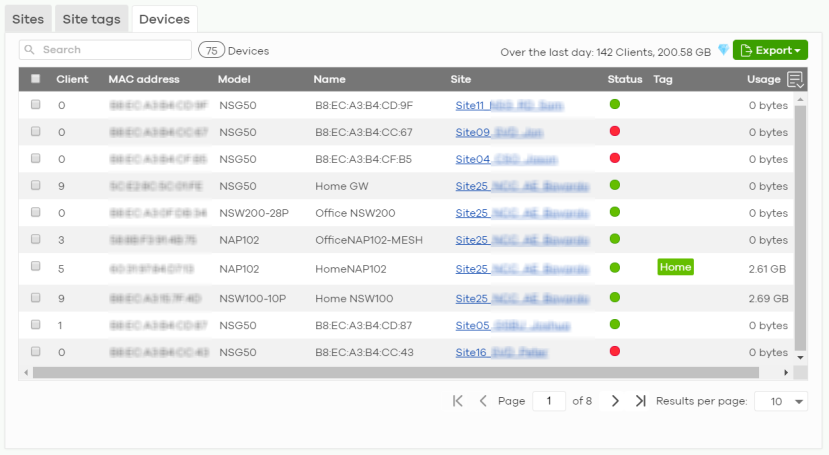Click the Search input field
This screenshot has height=455, width=829.
[x=106, y=50]
